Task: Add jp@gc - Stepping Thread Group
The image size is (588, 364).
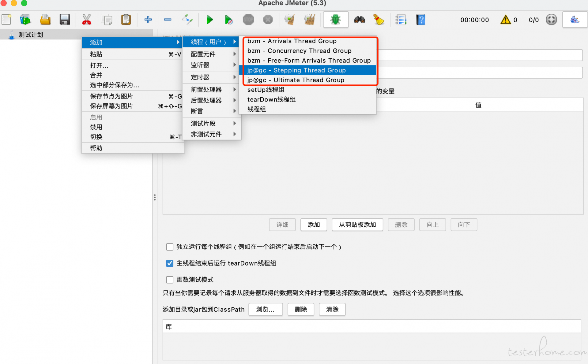Action: point(307,70)
